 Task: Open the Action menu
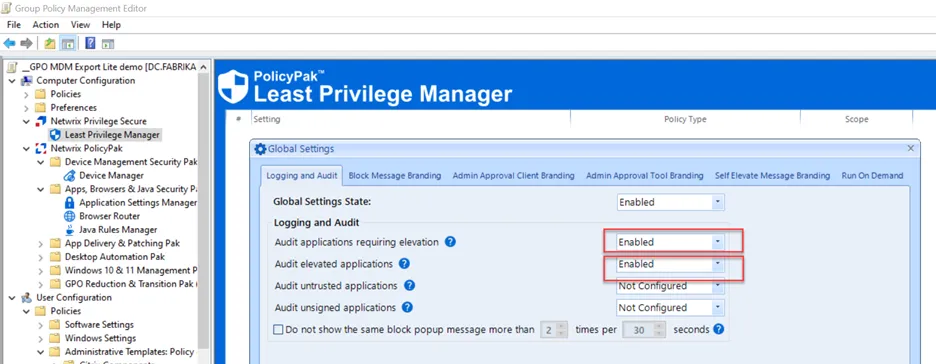click(x=46, y=24)
